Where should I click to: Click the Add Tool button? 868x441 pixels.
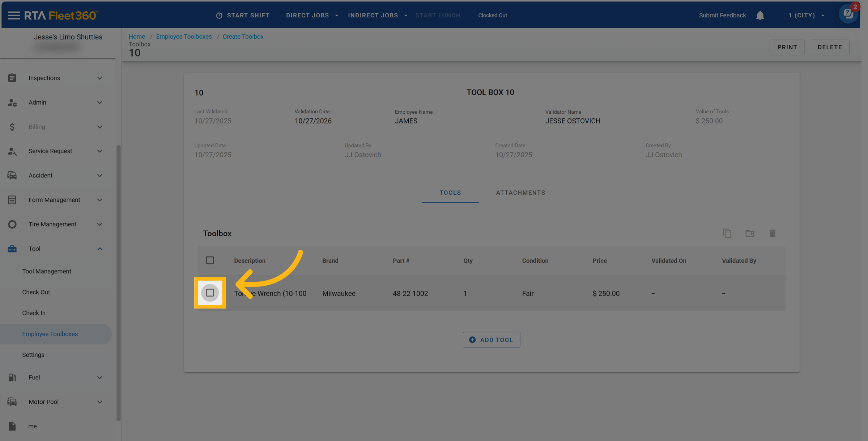491,340
